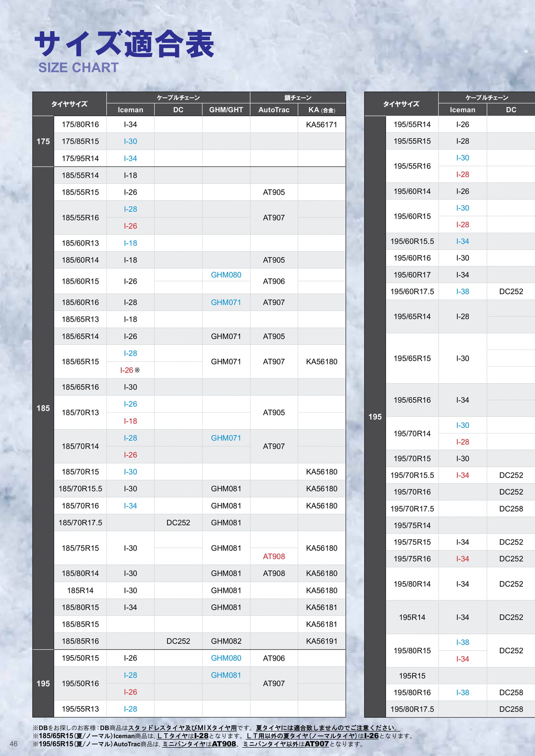Click the blue GHM080 entry for 185/60R15

pyautogui.click(x=226, y=275)
